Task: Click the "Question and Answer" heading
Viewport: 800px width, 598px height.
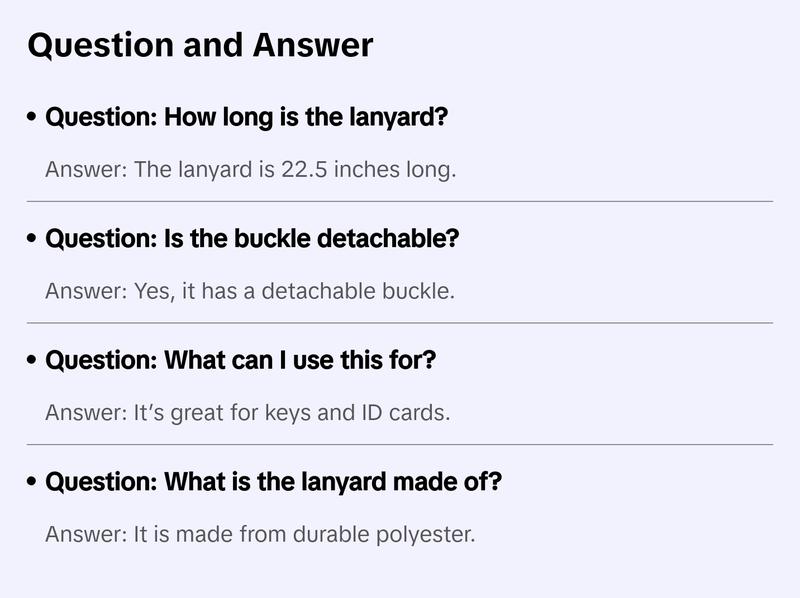Action: [200, 45]
